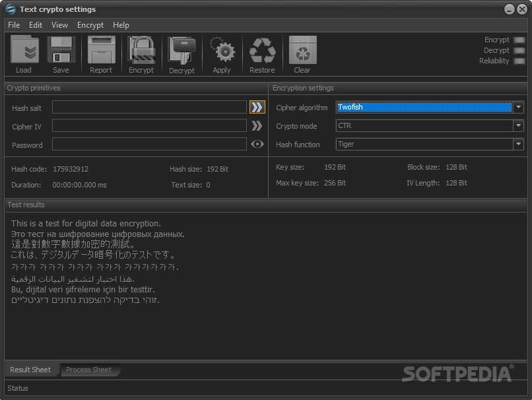532x400 pixels.
Task: Open the Hash function dropdown arrow
Action: [x=518, y=144]
